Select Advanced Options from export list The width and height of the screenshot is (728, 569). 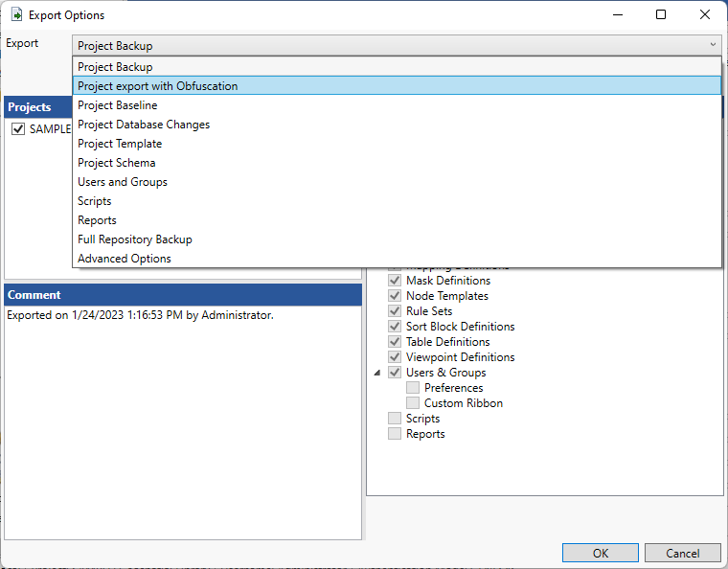pyautogui.click(x=125, y=259)
